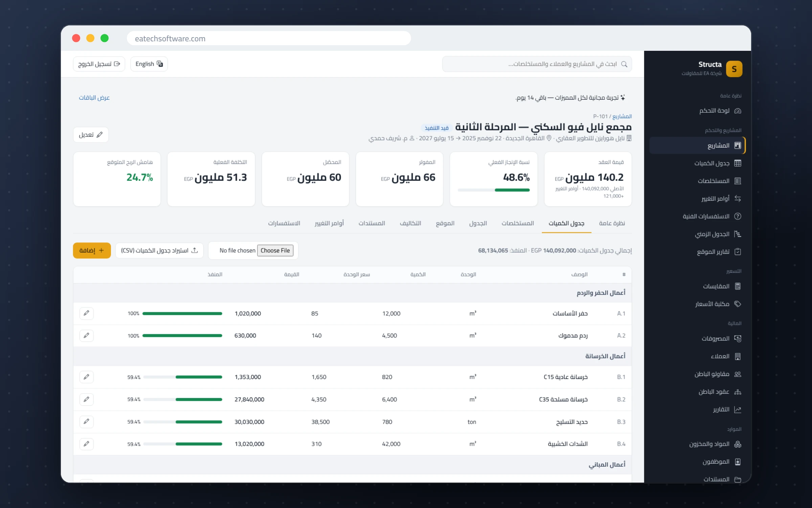Click تسجيل الخروج logout button
The width and height of the screenshot is (812, 508).
coord(99,64)
